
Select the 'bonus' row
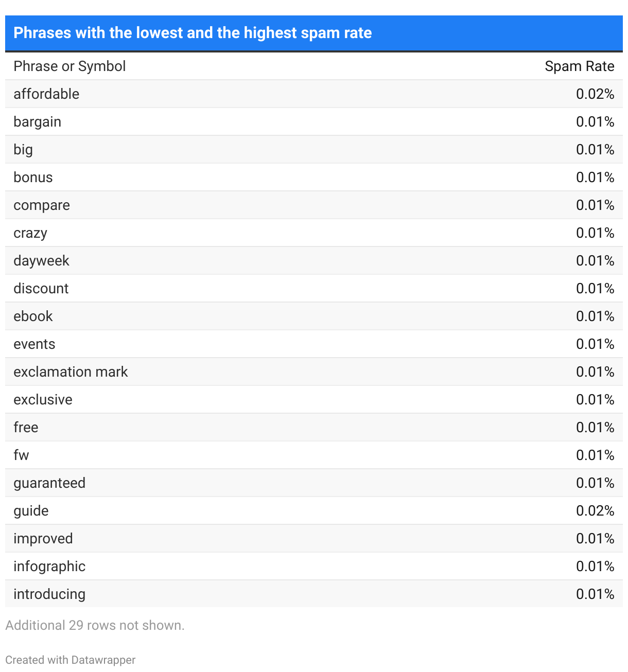tap(314, 178)
